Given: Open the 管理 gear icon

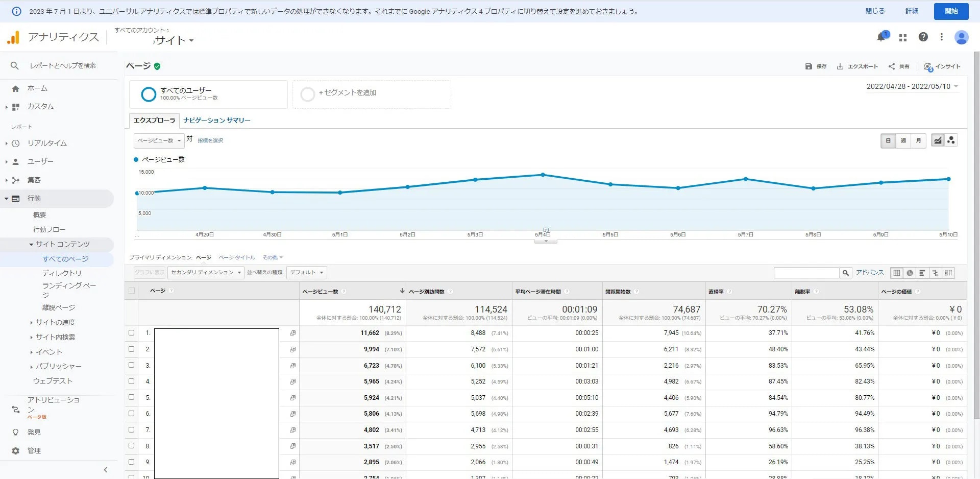Looking at the screenshot, I should pos(15,451).
